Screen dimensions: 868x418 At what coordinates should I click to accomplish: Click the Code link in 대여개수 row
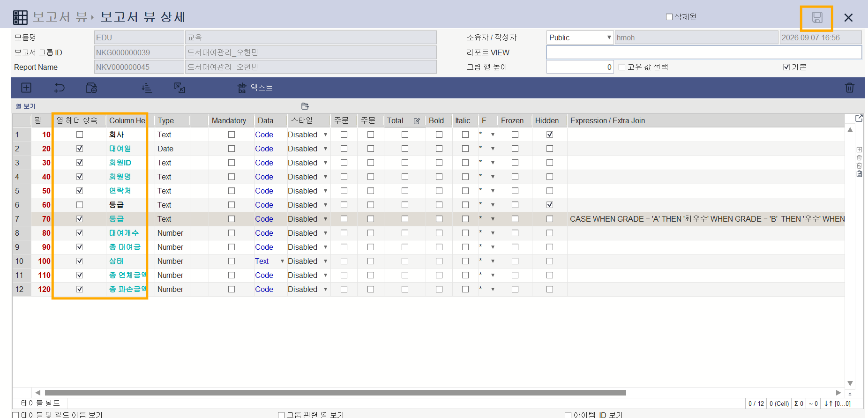click(264, 233)
